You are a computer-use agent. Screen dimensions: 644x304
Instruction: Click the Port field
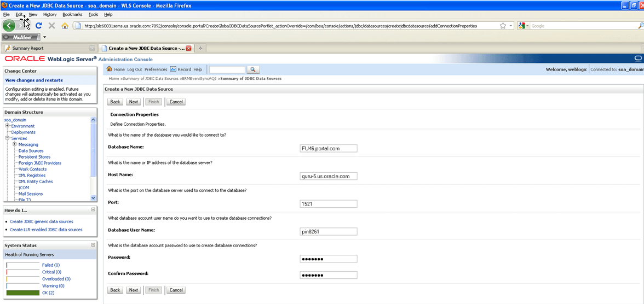[329, 204]
